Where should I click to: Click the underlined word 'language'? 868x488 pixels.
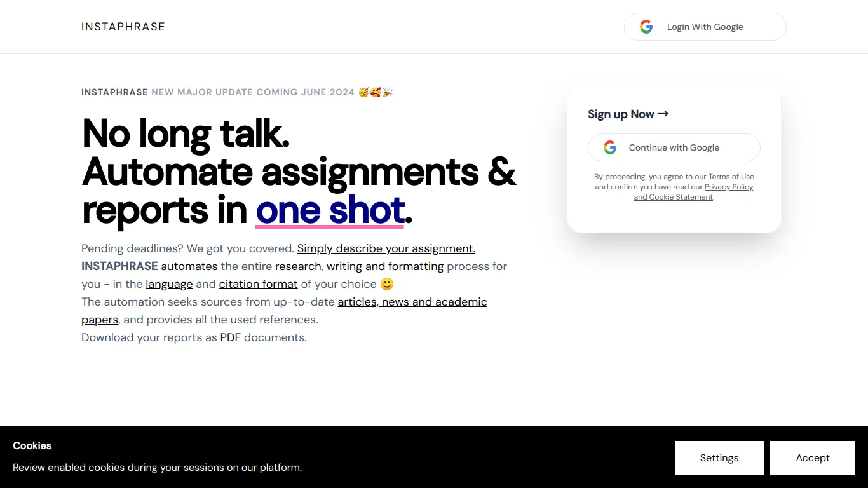point(169,284)
